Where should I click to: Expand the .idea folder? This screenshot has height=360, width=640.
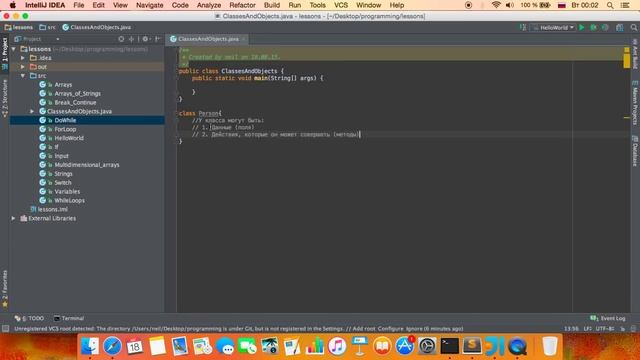pyautogui.click(x=23, y=58)
